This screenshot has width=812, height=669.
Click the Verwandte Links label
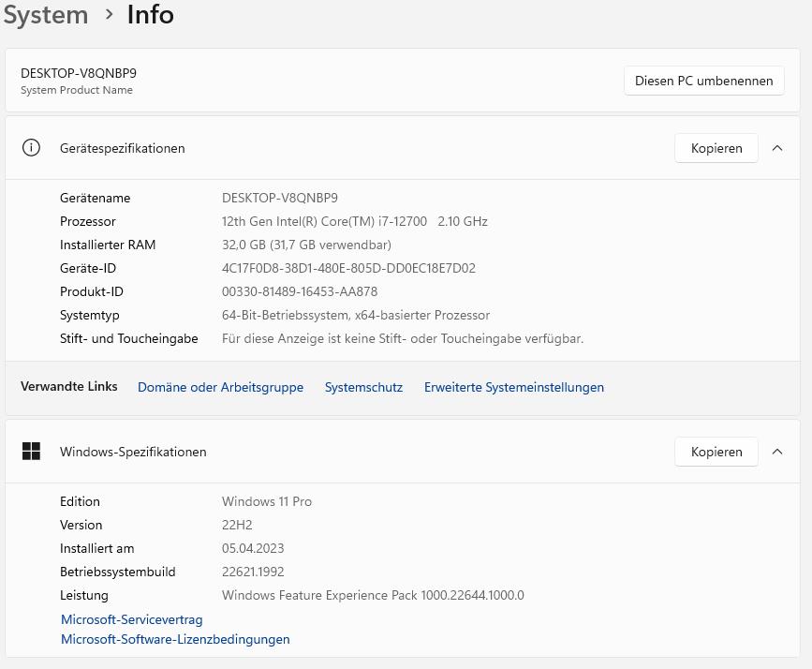pyautogui.click(x=69, y=386)
